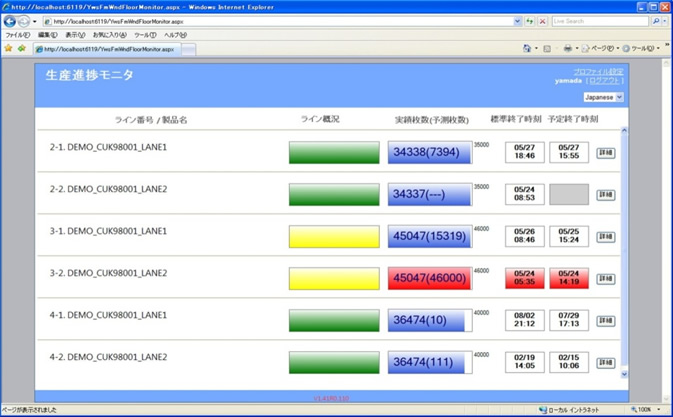Click the ログアウト link
Image resolution: width=673 pixels, height=417 pixels.
(x=605, y=81)
